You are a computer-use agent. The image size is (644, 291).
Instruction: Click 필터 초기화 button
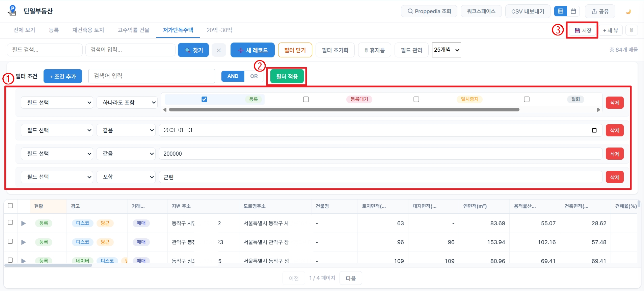click(x=335, y=50)
